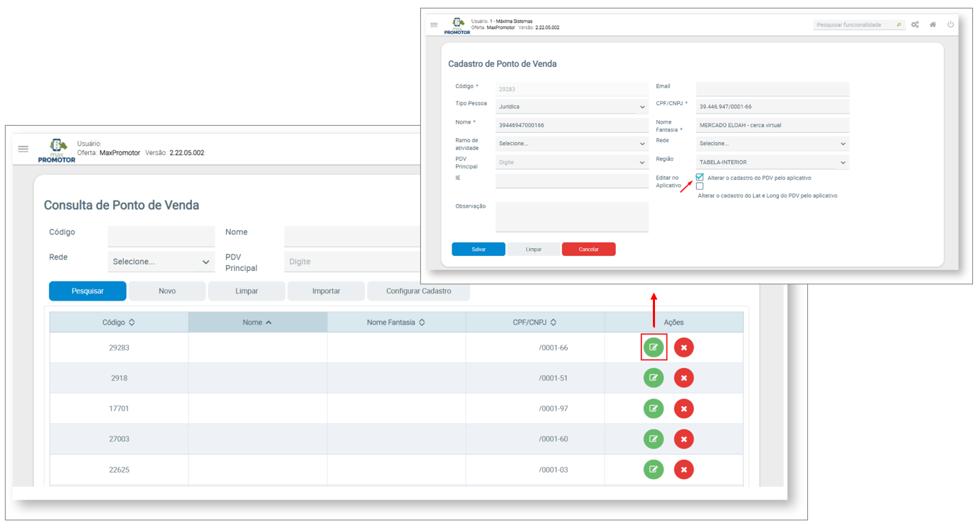Screen dimensions: 980x526
Task: Expand the Tipo Pessoa dropdown
Action: (x=571, y=107)
